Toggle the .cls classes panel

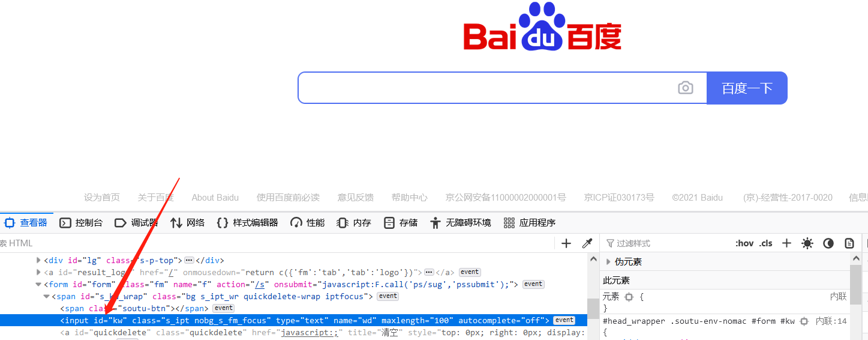click(x=766, y=243)
